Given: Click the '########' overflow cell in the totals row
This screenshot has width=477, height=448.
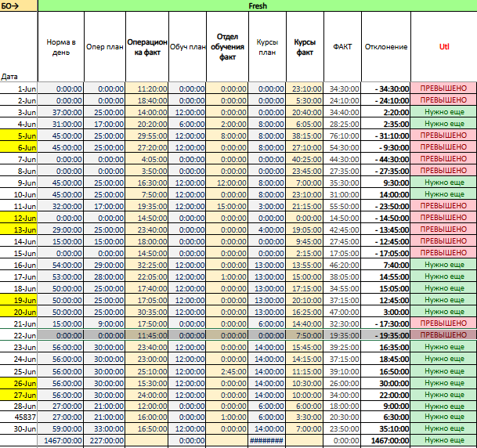Looking at the screenshot, I should (267, 440).
